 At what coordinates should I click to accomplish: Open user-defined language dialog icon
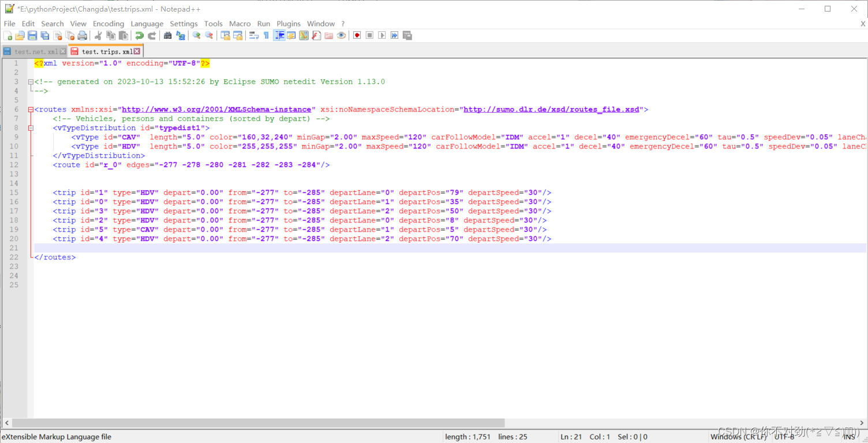tap(291, 35)
